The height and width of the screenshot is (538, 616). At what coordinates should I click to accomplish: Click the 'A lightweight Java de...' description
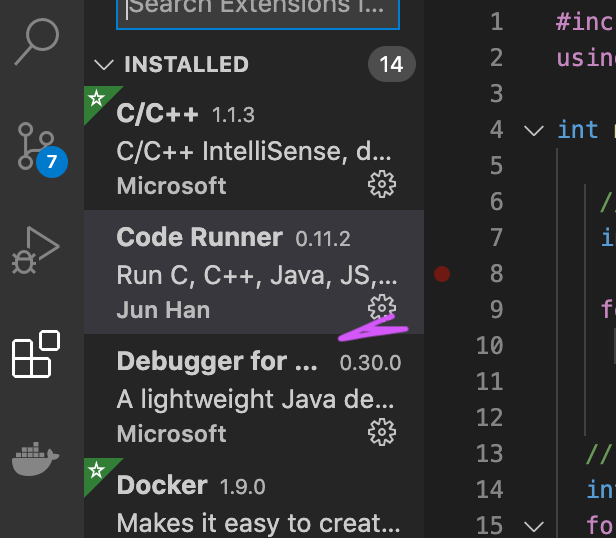tap(255, 400)
